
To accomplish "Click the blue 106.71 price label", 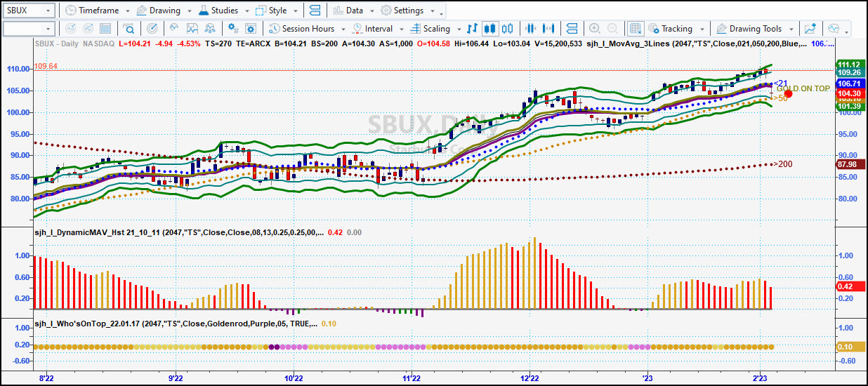I will tap(850, 84).
